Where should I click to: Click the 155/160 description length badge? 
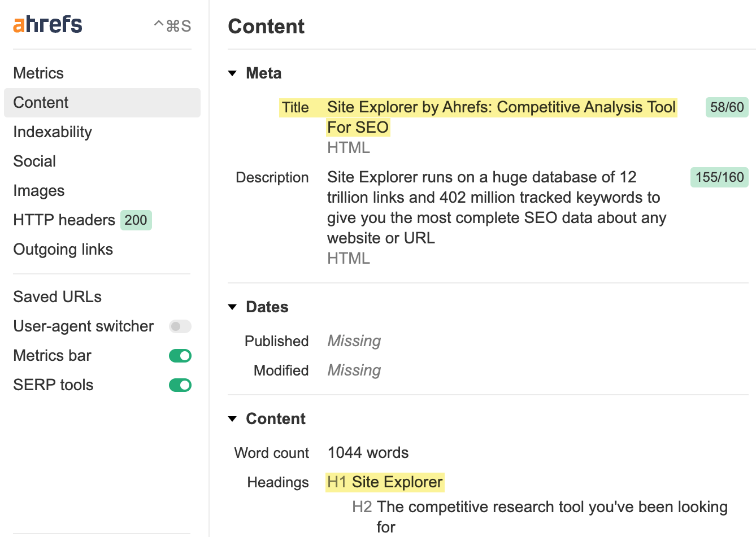pos(719,177)
